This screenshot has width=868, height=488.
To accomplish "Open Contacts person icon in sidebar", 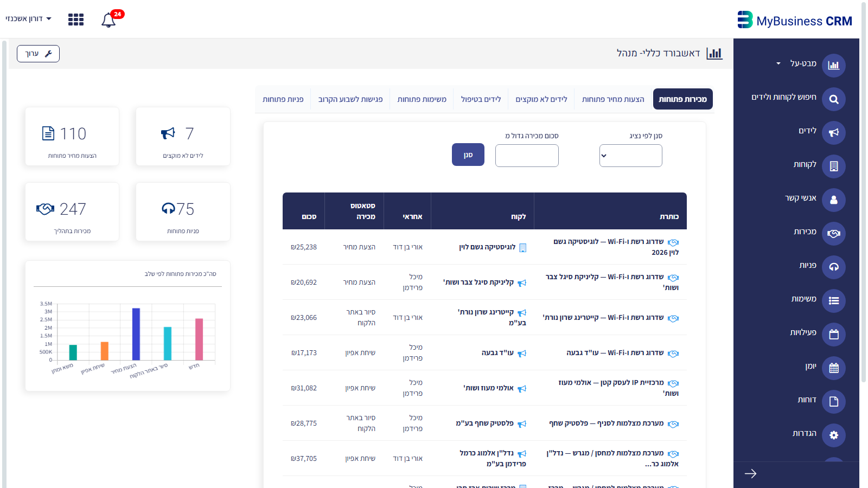I will 834,200.
